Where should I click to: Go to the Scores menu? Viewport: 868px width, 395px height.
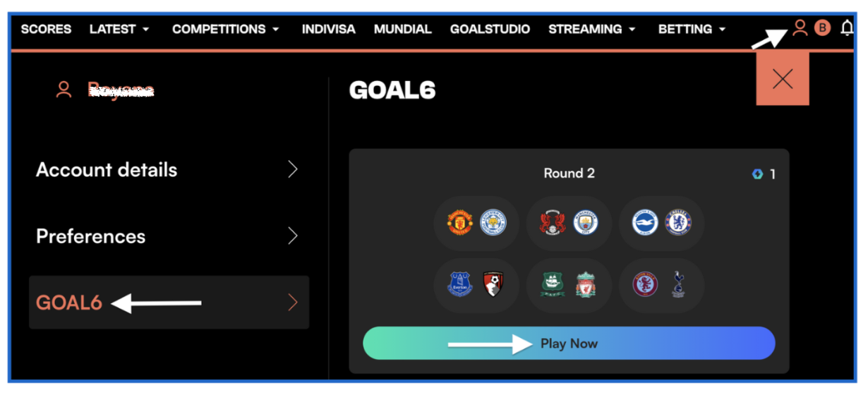(46, 29)
